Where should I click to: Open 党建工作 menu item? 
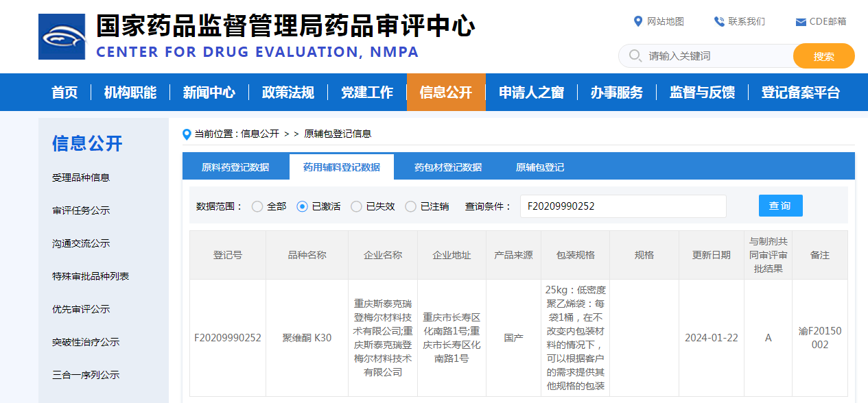[x=367, y=93]
